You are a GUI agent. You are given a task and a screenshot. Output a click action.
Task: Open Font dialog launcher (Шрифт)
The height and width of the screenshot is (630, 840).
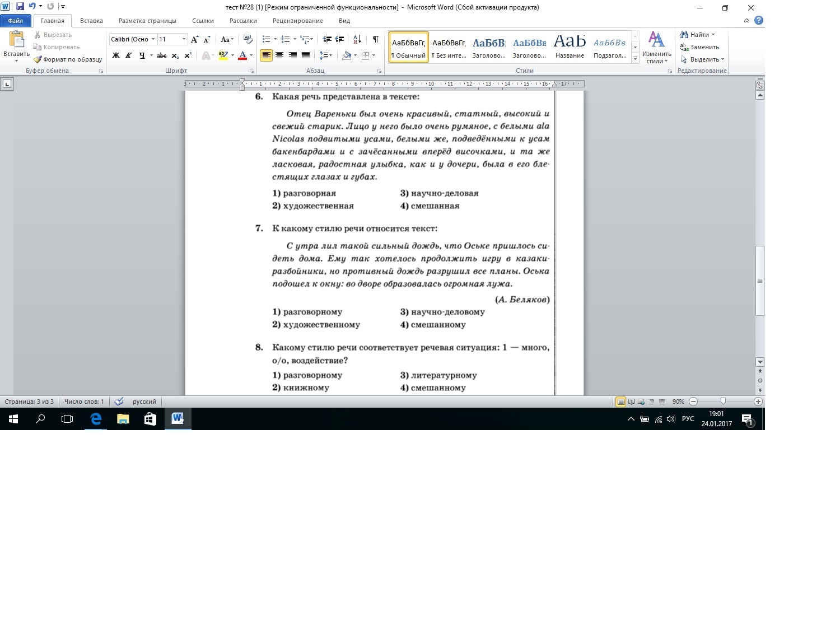click(x=251, y=71)
